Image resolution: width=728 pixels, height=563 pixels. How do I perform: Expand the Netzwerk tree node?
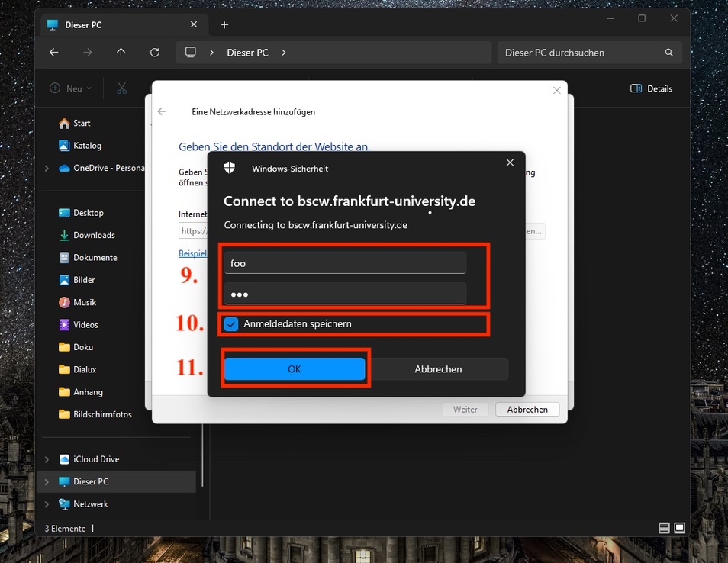tap(47, 504)
